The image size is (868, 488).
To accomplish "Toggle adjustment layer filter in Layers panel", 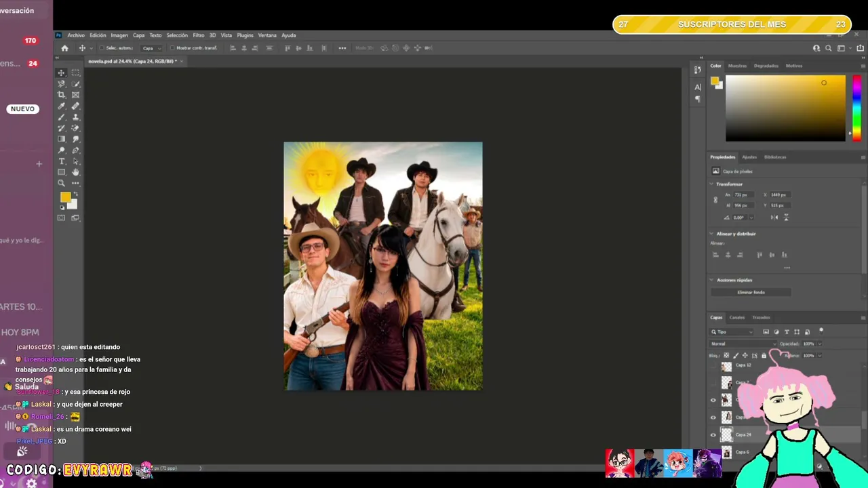I will click(776, 332).
